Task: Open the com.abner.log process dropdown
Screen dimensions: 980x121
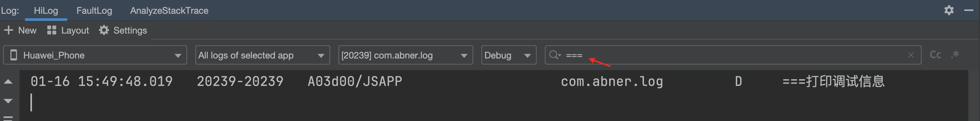Action: coord(406,55)
